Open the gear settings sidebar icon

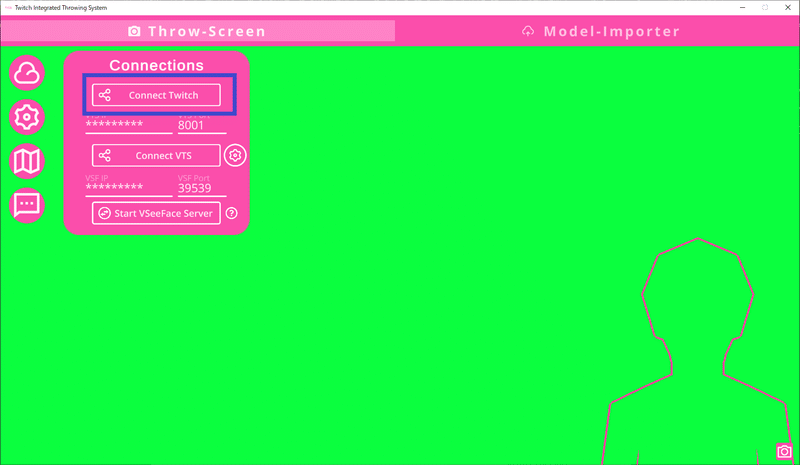click(27, 117)
